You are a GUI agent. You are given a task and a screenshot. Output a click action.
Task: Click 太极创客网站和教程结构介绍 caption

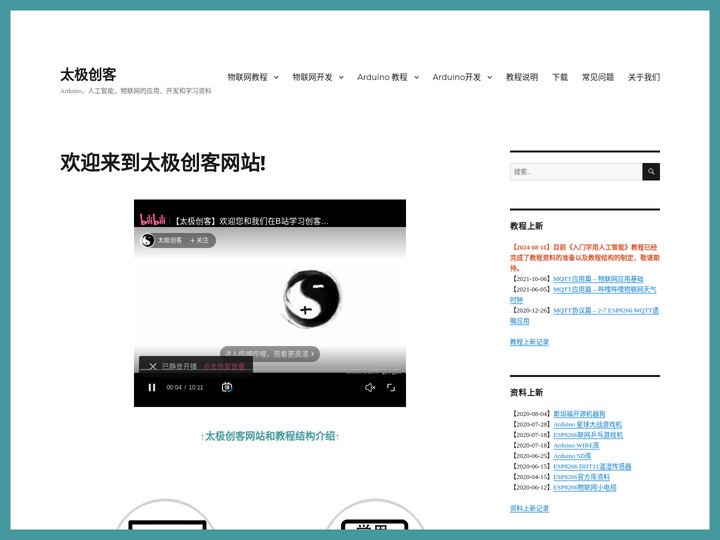[270, 436]
